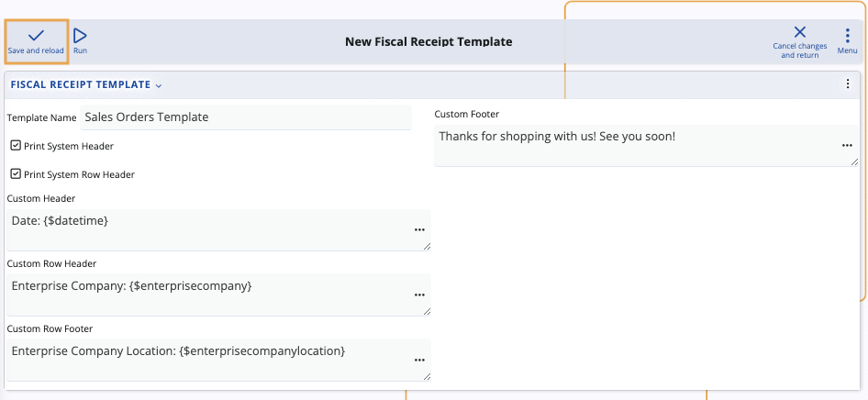868x400 pixels.
Task: Open the Custom Row Footer ellipsis button
Action: tap(419, 360)
